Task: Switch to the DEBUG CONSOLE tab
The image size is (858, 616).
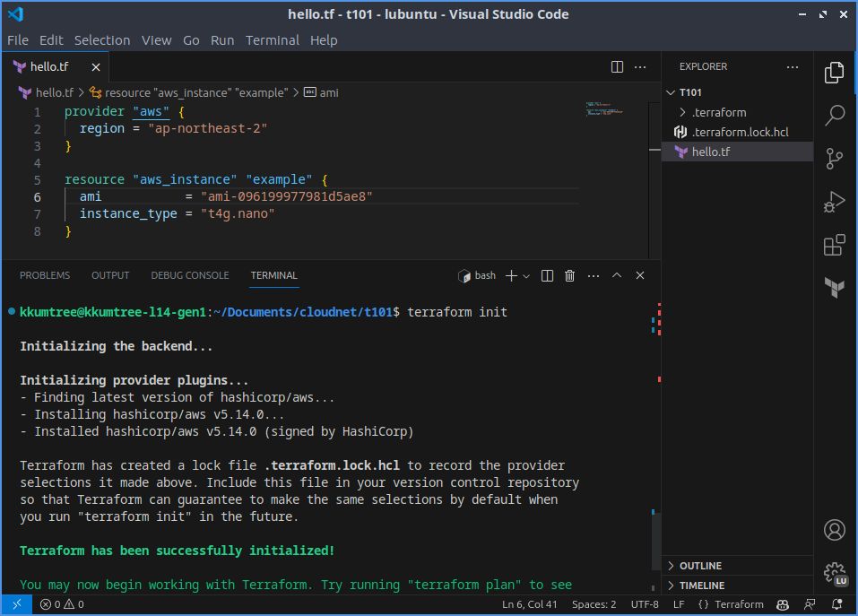Action: (190, 275)
